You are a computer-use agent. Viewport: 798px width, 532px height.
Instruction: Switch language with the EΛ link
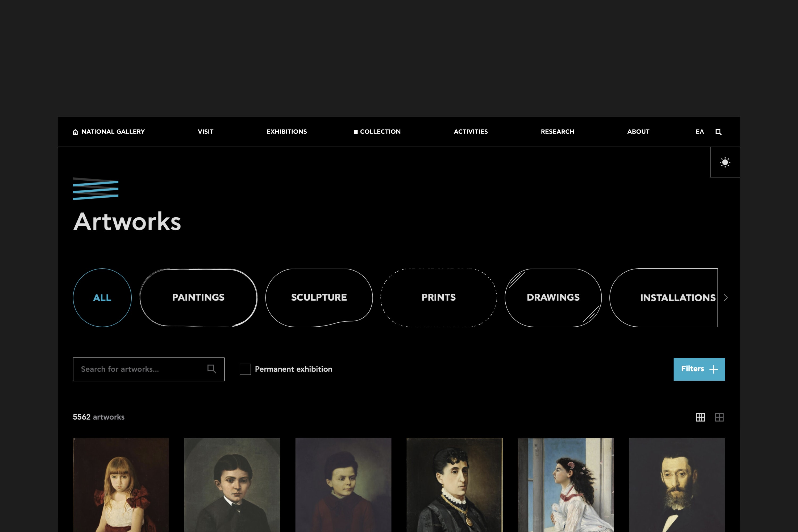700,132
